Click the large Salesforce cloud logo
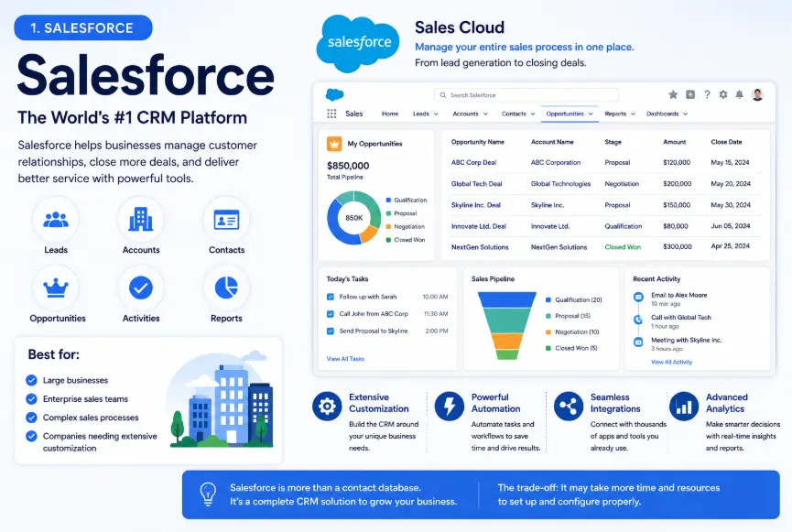The width and height of the screenshot is (792, 532). click(358, 43)
